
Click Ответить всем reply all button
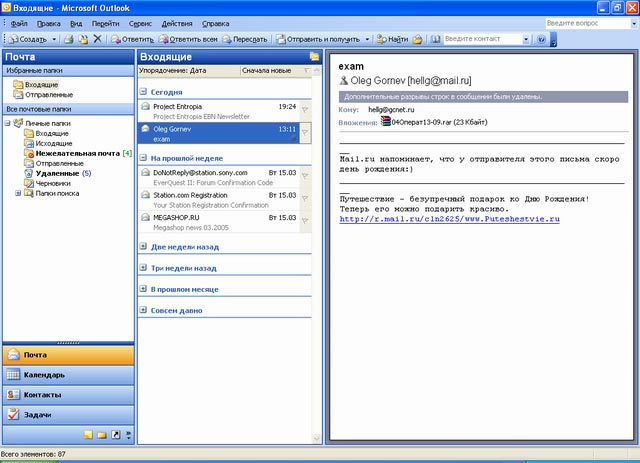pyautogui.click(x=189, y=39)
